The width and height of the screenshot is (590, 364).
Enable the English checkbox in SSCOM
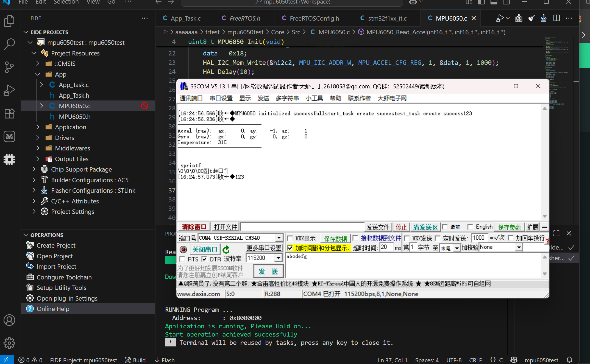coord(470,227)
